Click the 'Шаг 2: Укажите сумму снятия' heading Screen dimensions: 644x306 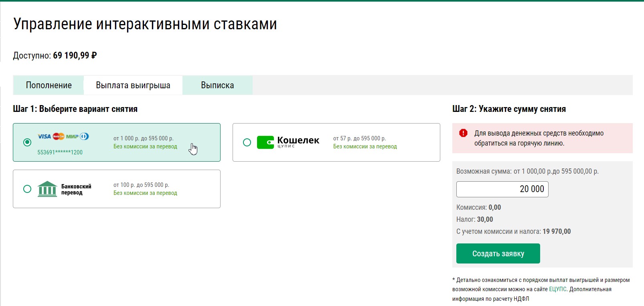click(x=509, y=109)
